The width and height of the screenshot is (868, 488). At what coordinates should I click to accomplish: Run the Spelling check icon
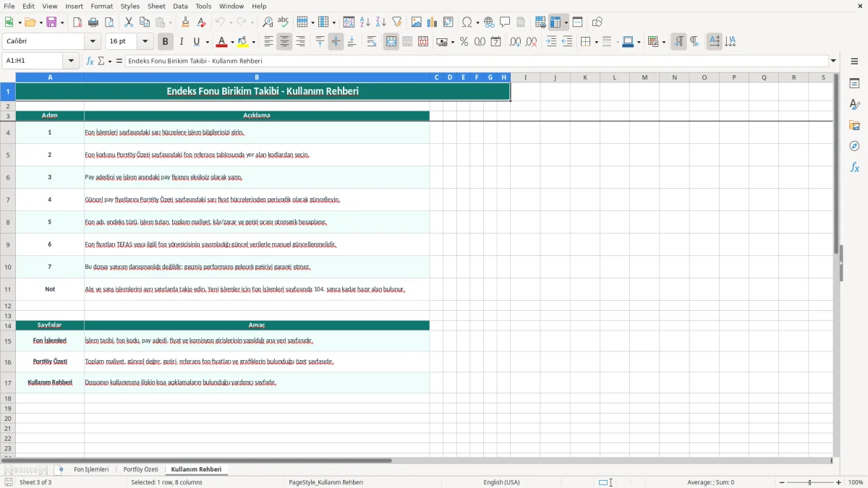(x=284, y=22)
